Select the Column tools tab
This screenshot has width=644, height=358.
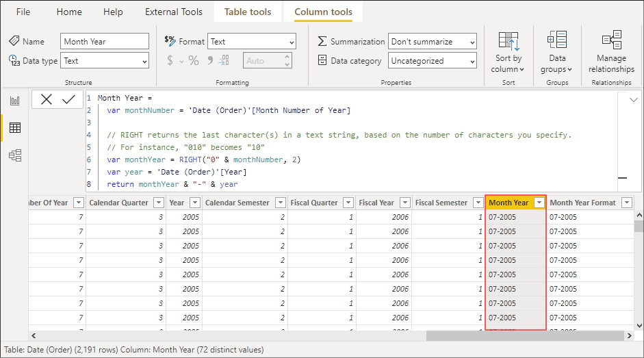323,12
